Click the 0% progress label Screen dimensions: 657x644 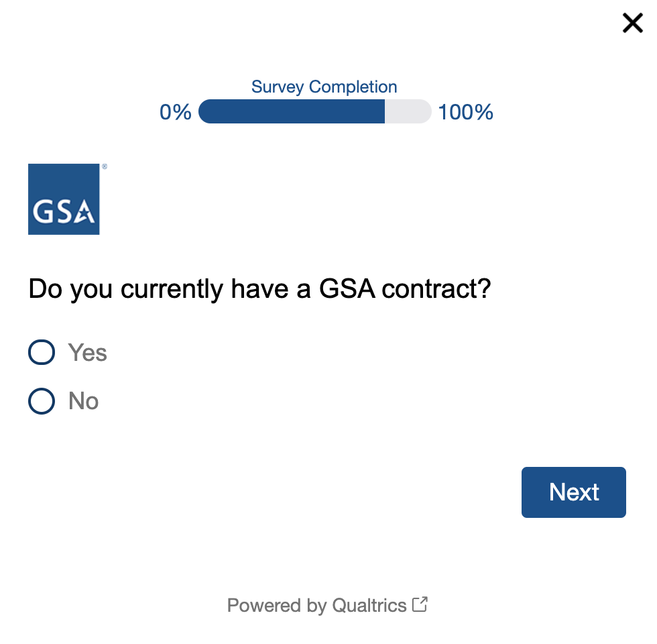176,112
